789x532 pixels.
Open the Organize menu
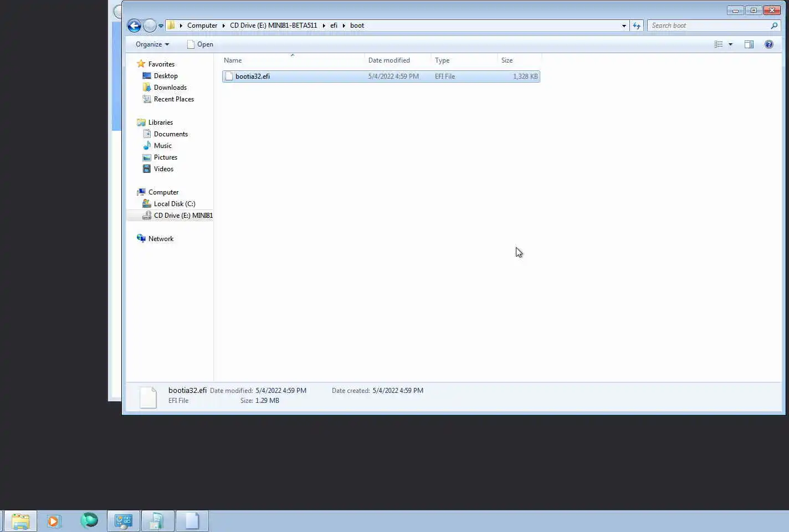[152, 44]
